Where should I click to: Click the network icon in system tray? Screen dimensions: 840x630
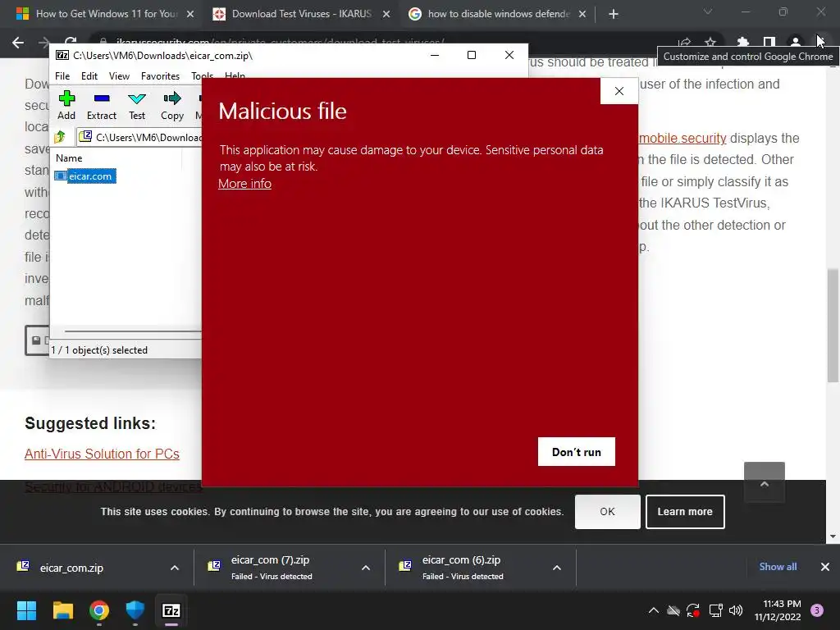click(715, 610)
